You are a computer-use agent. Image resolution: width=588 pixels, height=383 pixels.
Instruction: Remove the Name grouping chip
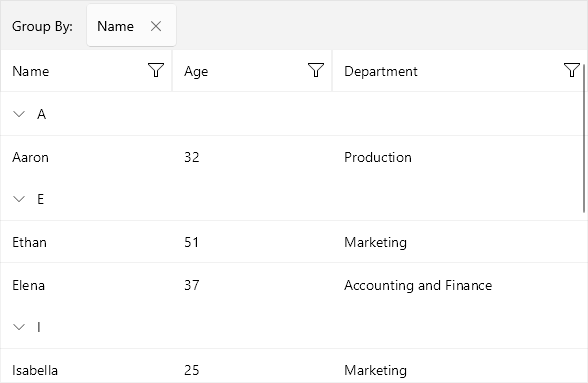pyautogui.click(x=156, y=26)
